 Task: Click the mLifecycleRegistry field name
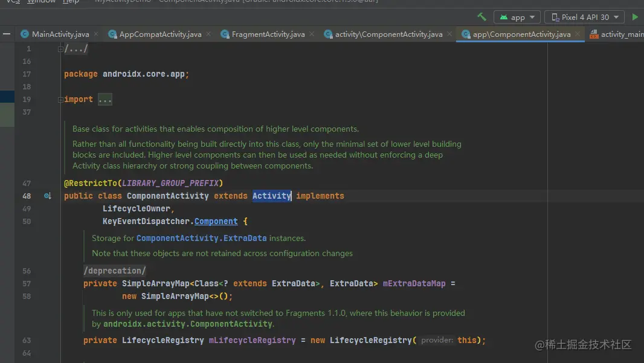click(252, 340)
